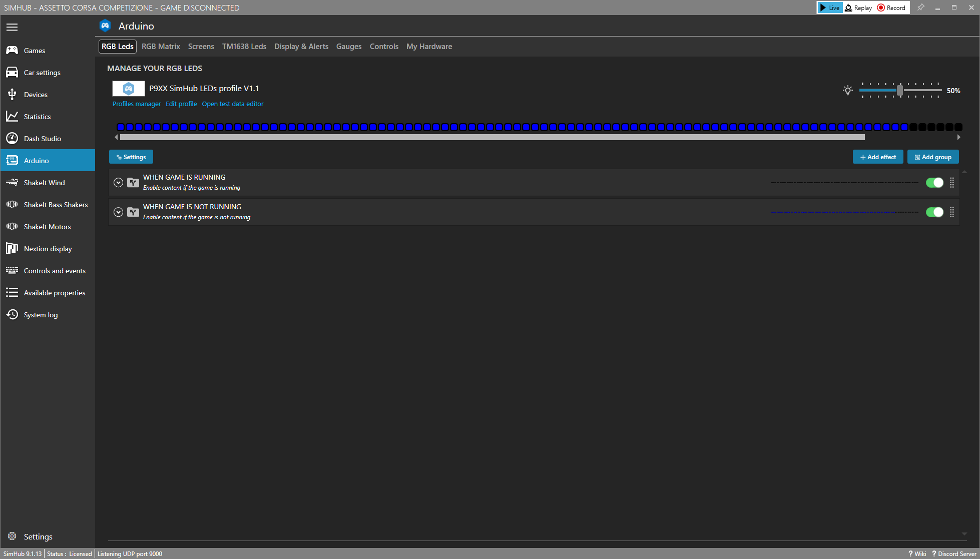Disable the WHEN GAME IS RUNNING toggle
The height and width of the screenshot is (559, 980).
coord(934,183)
